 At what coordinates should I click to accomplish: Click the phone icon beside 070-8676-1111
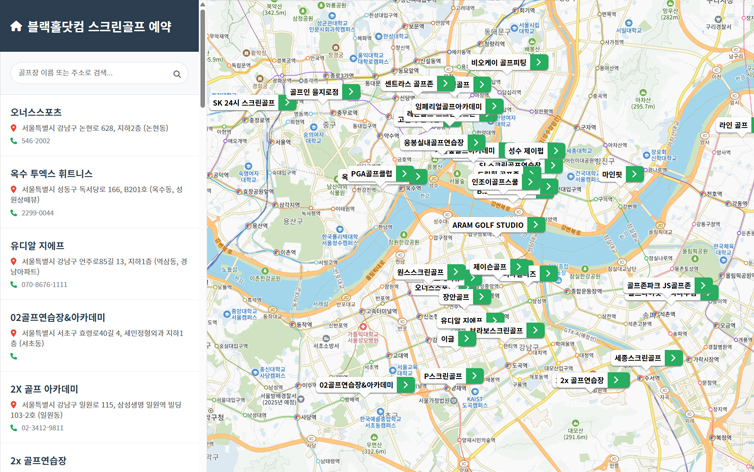pyautogui.click(x=14, y=285)
